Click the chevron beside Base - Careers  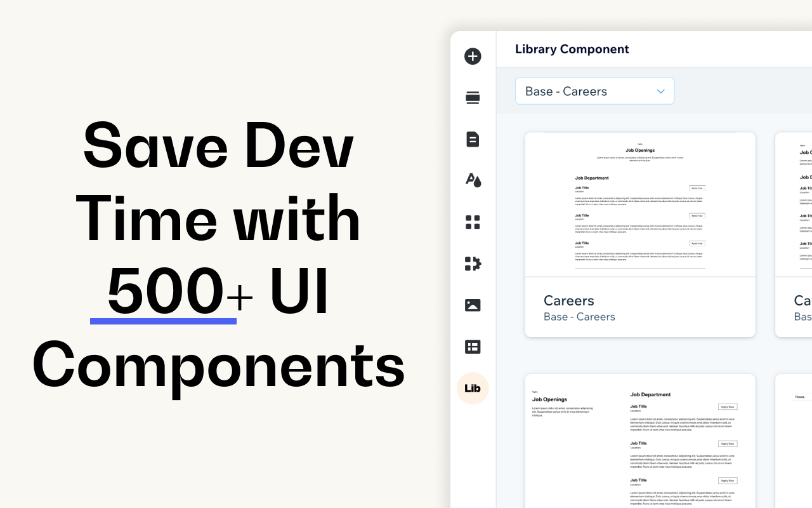[660, 91]
